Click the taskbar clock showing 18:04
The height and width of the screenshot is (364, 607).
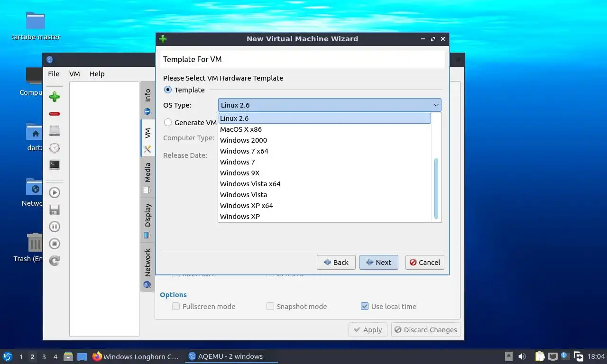click(x=596, y=356)
